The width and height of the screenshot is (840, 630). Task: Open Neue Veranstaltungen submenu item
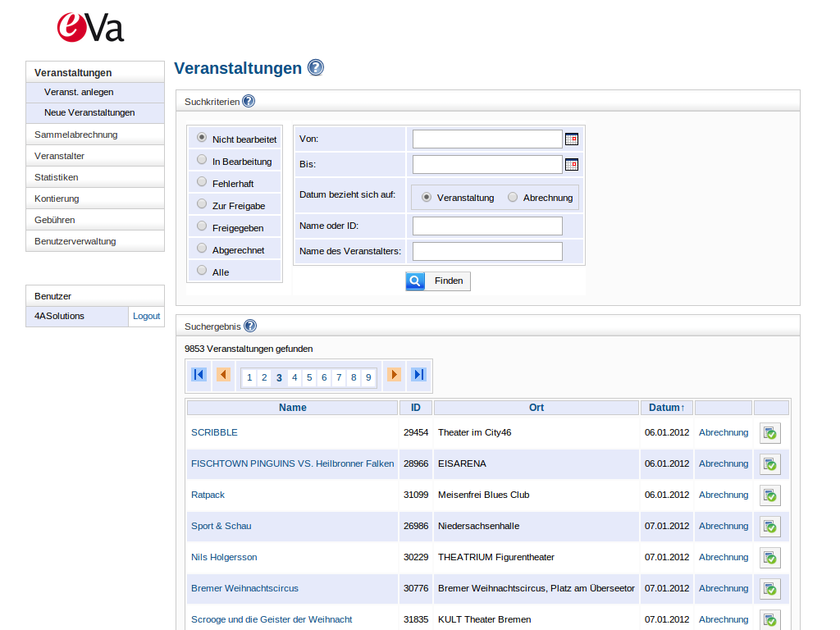(x=95, y=112)
